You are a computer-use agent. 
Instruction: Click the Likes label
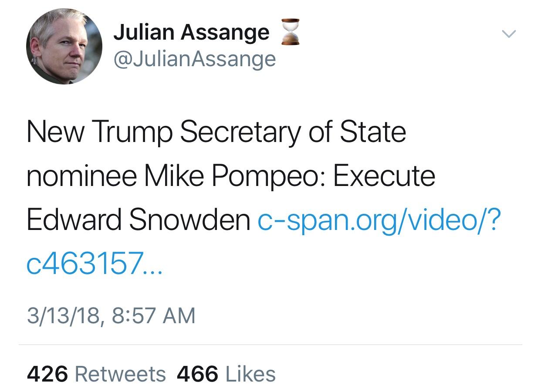(x=250, y=374)
